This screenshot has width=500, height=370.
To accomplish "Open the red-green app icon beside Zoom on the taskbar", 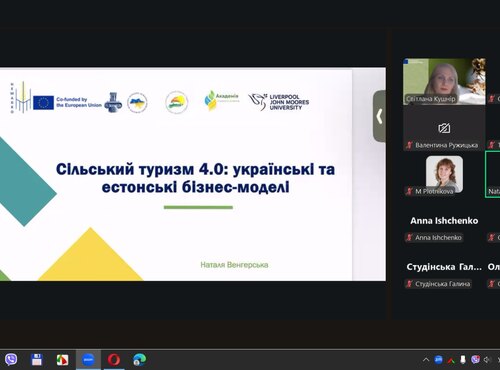I will coord(62,360).
